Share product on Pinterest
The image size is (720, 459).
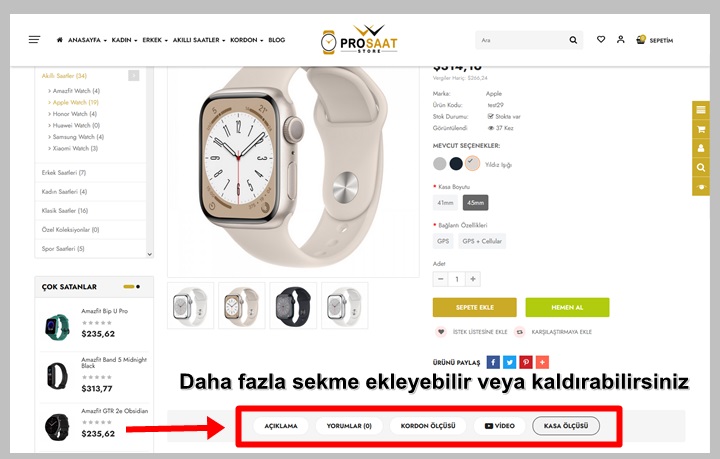[x=526, y=362]
